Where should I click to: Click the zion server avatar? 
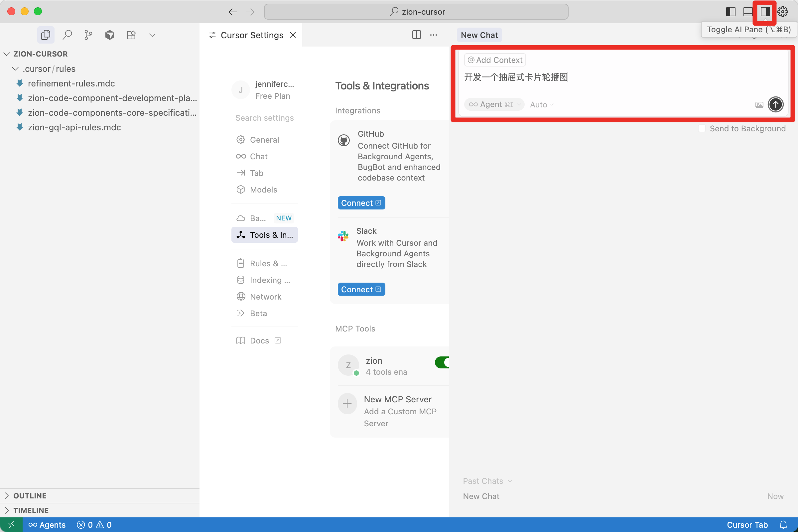point(348,365)
